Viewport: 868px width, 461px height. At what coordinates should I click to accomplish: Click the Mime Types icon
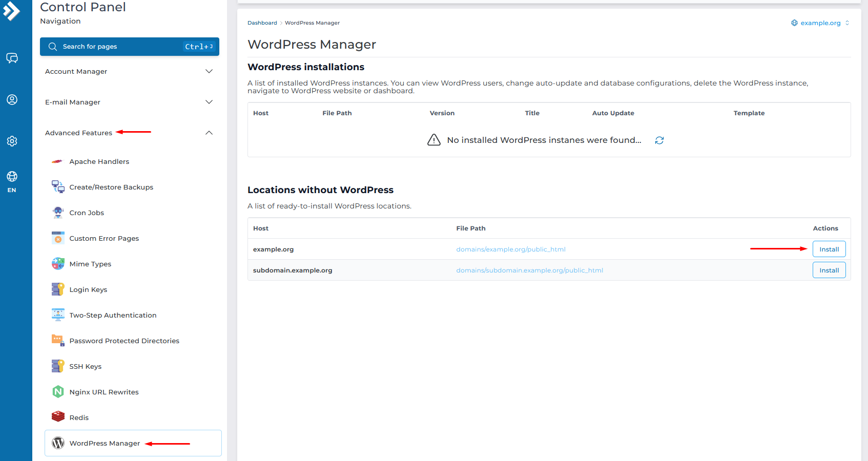58,264
